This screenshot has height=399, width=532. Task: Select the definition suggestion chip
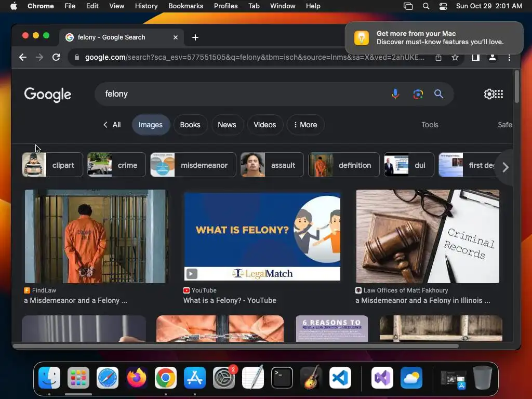click(343, 165)
